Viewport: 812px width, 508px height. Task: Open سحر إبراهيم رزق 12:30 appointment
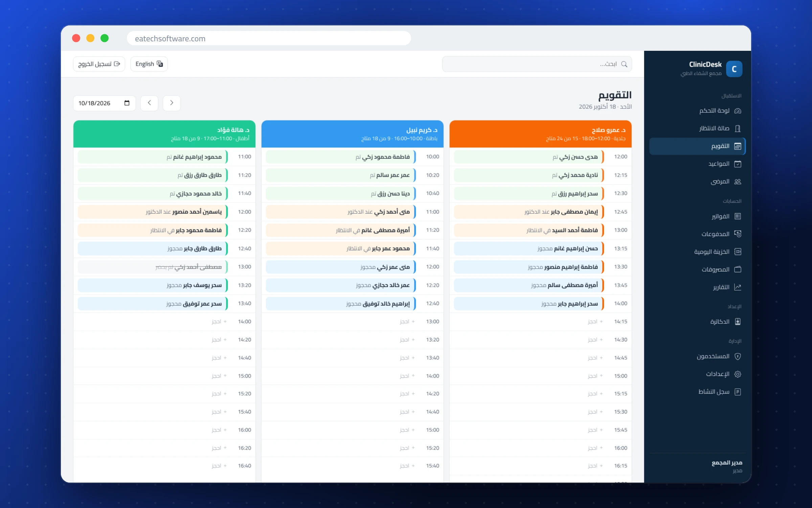click(x=529, y=193)
